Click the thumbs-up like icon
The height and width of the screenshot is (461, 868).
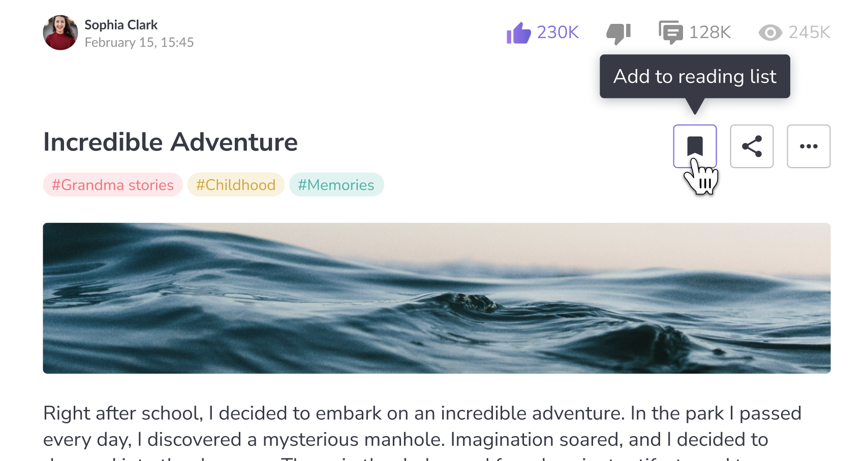click(518, 33)
